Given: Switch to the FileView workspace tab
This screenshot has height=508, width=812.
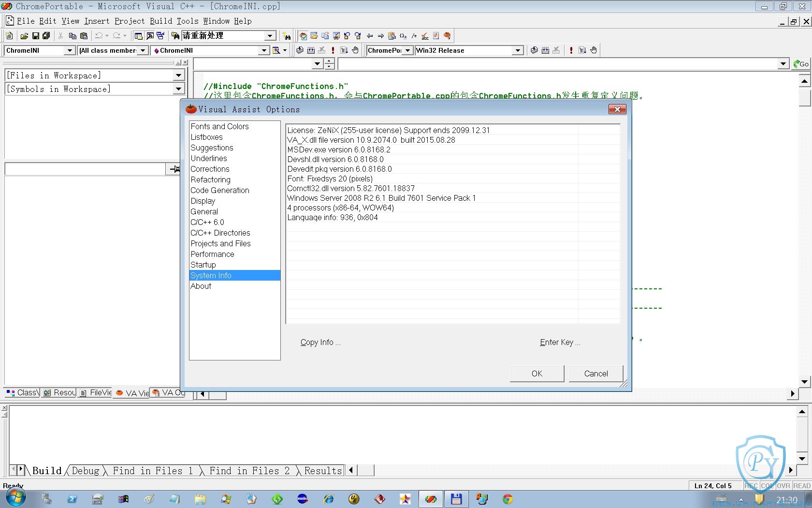Looking at the screenshot, I should click(x=96, y=393).
